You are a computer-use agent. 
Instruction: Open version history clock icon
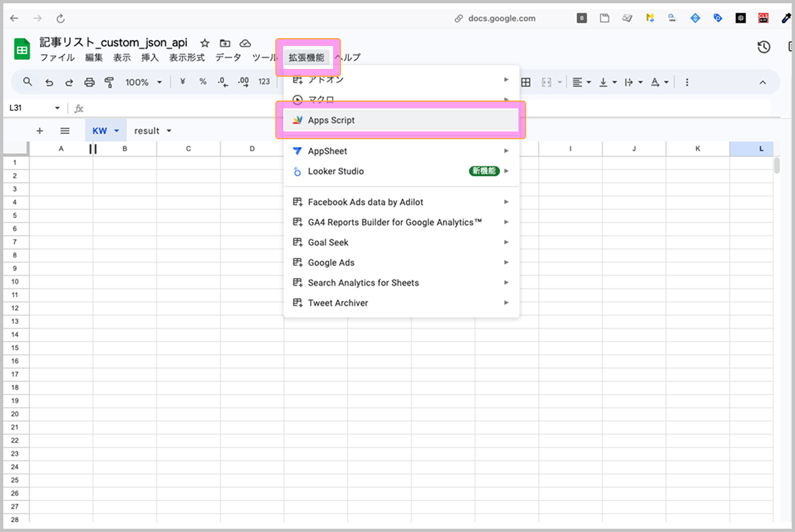(x=763, y=47)
